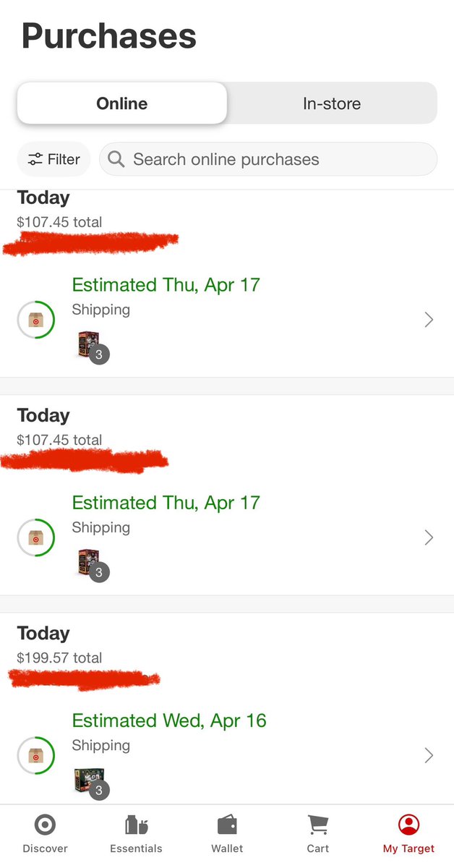Open first order details via chevron arrow
Screen dimensions: 454x868
coord(429,320)
